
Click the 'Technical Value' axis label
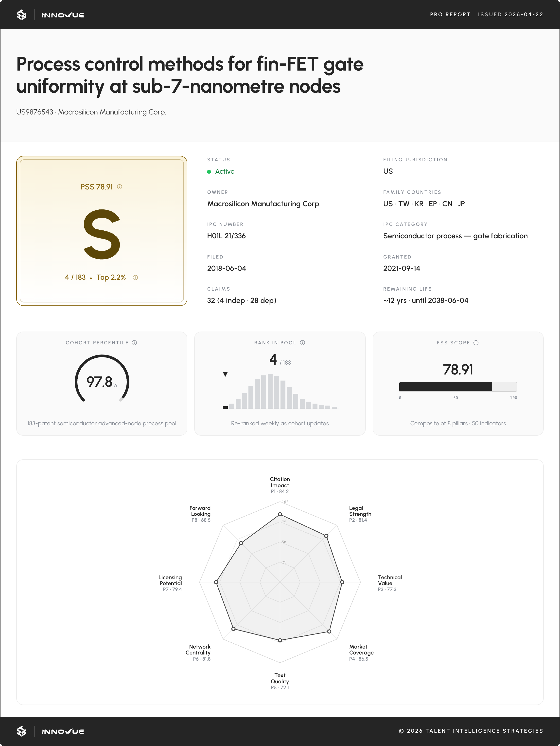click(390, 580)
